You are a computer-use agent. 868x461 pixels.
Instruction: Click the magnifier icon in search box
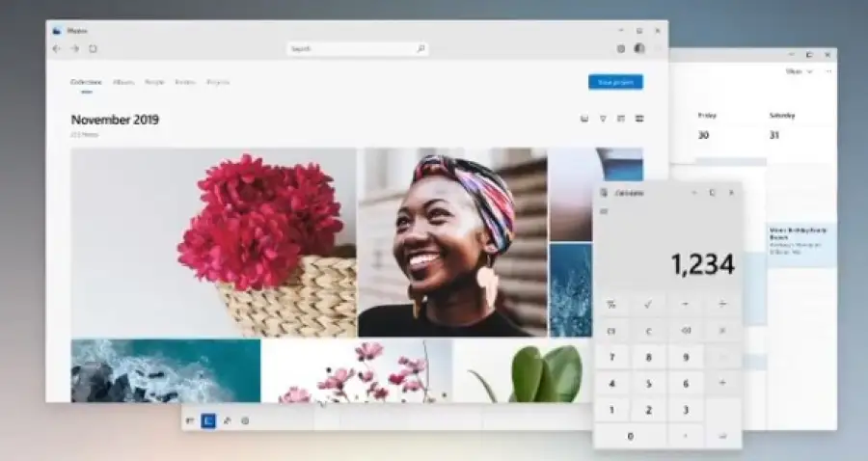(x=420, y=48)
